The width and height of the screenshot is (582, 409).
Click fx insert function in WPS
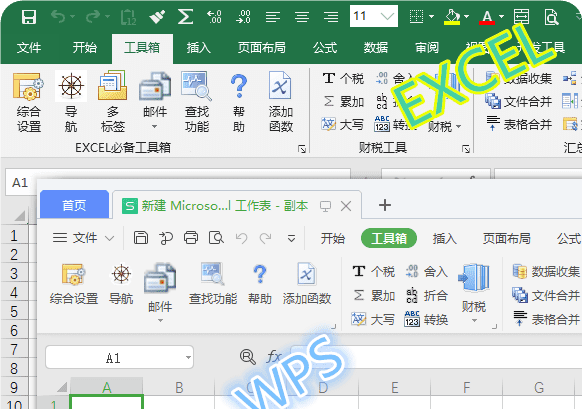274,357
